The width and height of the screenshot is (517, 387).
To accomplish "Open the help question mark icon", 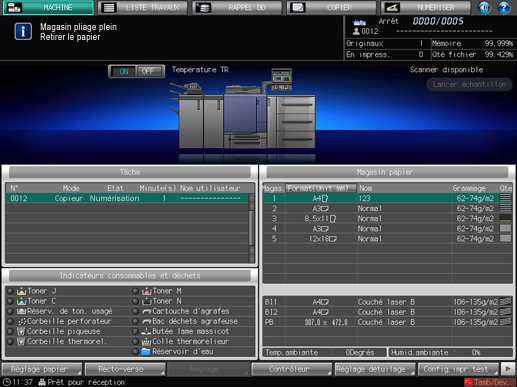I will coord(504,7).
